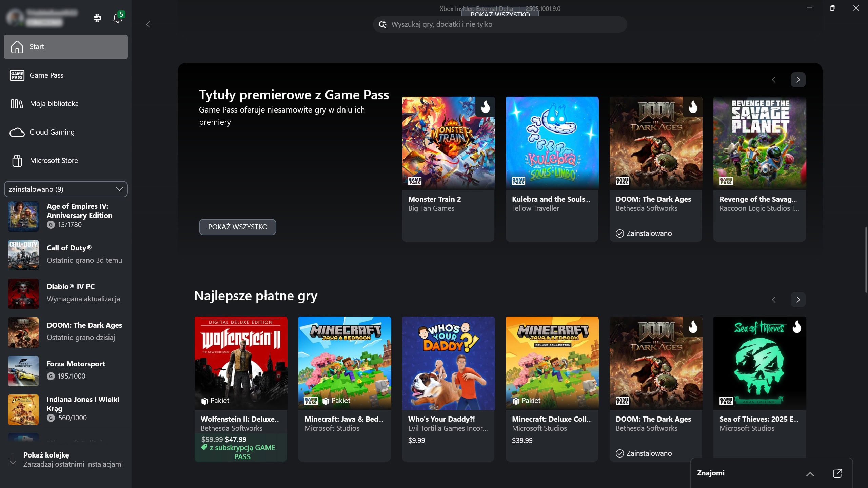This screenshot has width=868, height=488.
Task: Open the Game Pass tab
Action: (66, 75)
